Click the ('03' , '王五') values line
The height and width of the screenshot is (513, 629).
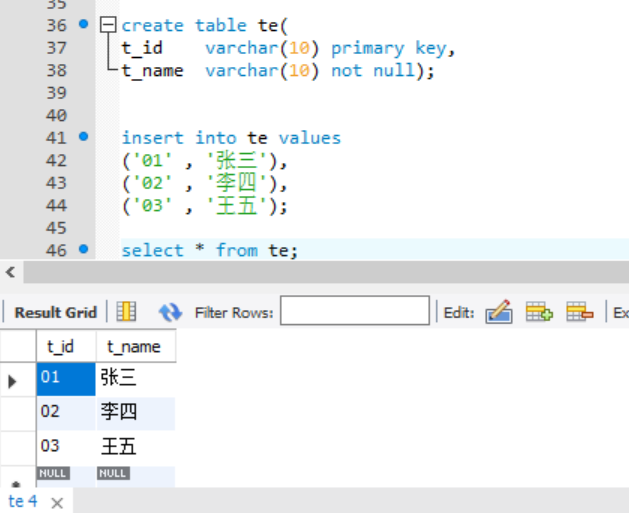pyautogui.click(x=205, y=205)
